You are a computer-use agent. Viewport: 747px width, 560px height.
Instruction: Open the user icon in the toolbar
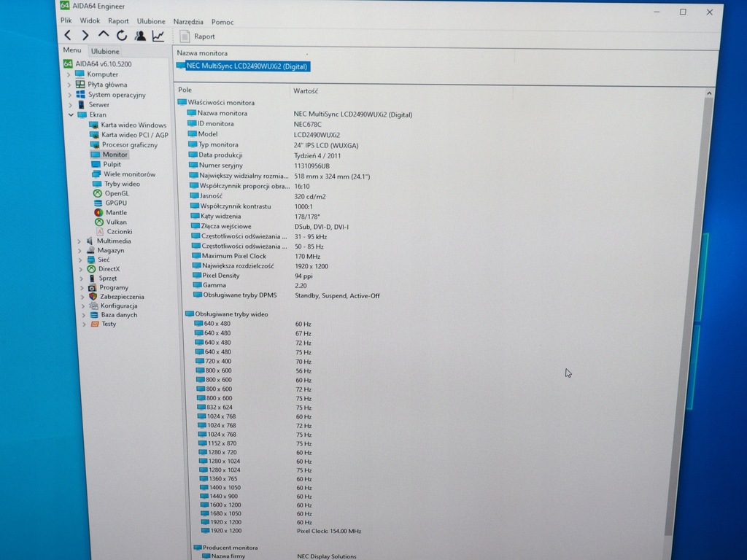pos(140,36)
